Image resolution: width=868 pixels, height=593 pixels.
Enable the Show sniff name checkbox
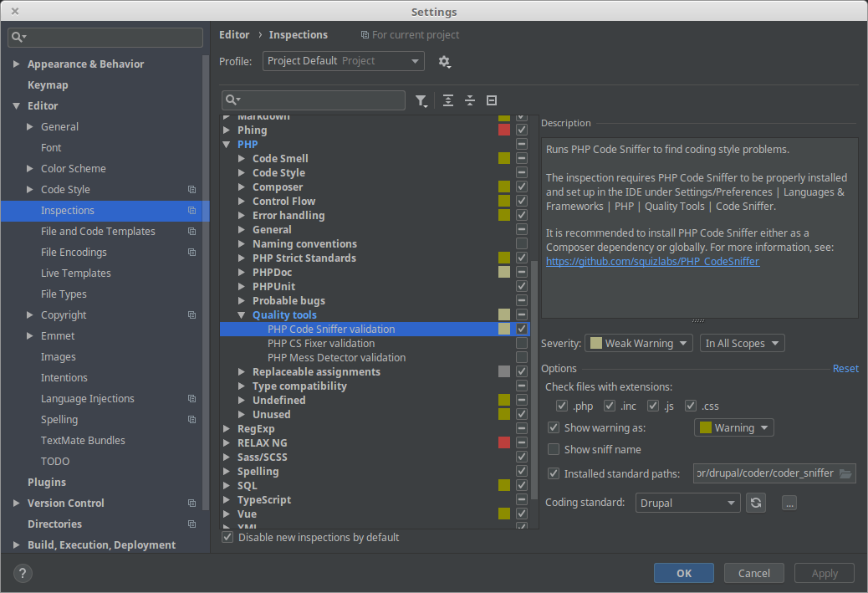click(553, 449)
